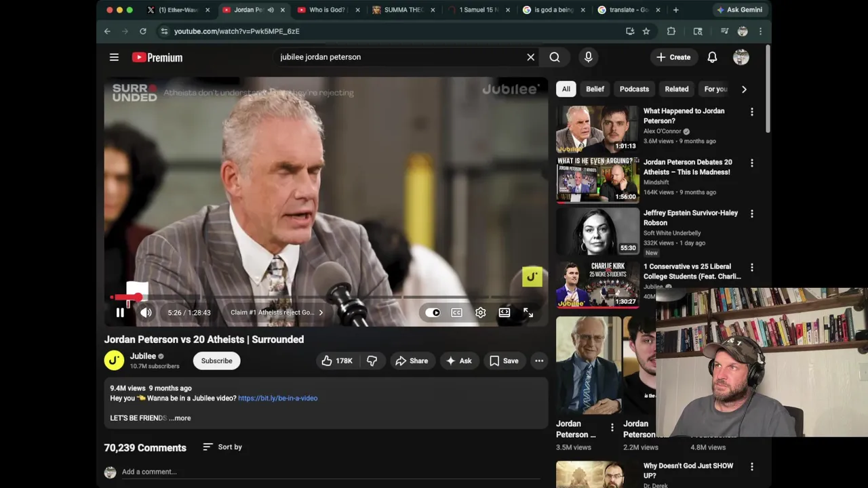Toggle the autoplay switch in player

(433, 312)
